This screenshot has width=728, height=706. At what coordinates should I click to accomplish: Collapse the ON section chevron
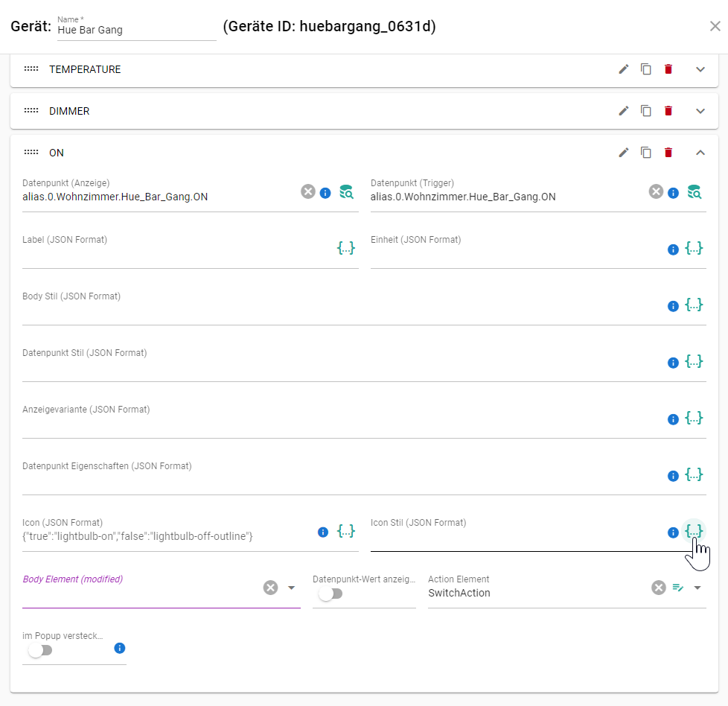coord(700,153)
